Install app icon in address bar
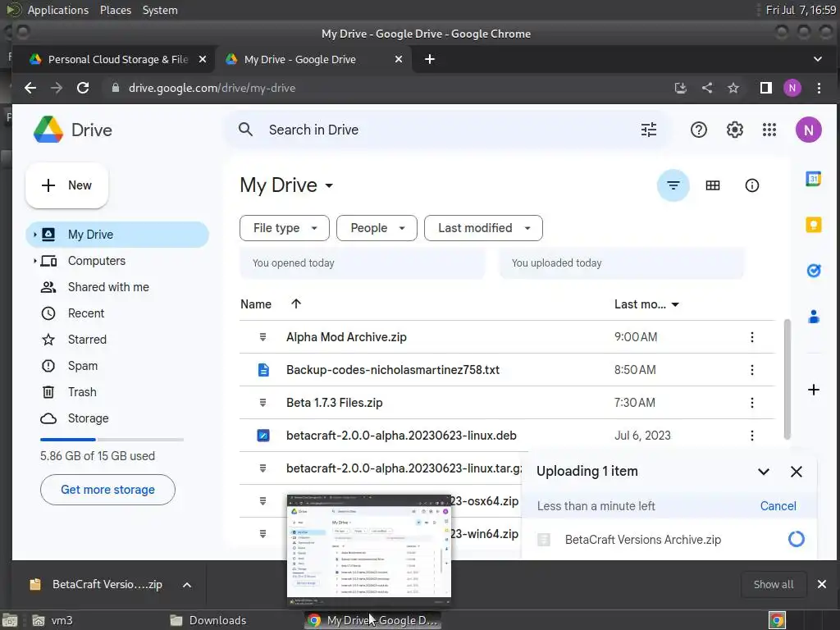 680,88
